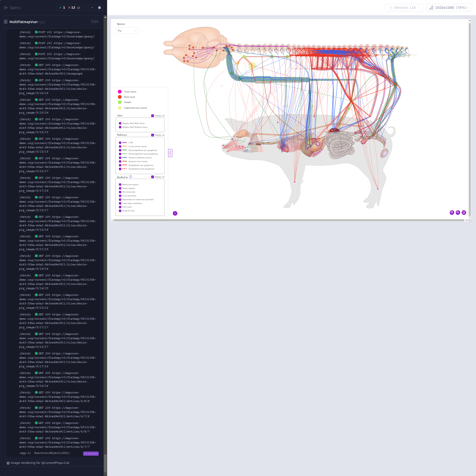Image resolution: width=476 pixels, height=476 pixels.
Task: Click the reset/fit map view icon
Action: pos(464,212)
